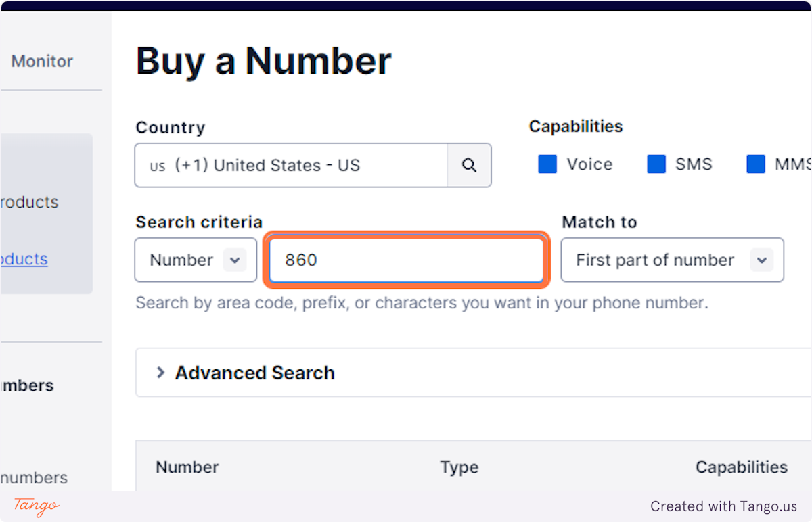Open the lower numbers sidebar entry

(x=34, y=477)
